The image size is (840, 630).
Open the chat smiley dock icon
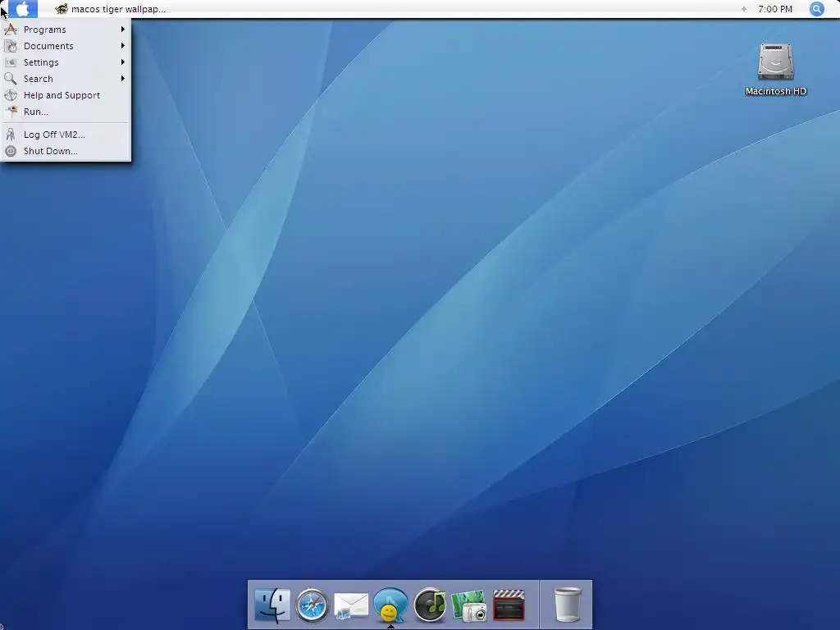[390, 605]
